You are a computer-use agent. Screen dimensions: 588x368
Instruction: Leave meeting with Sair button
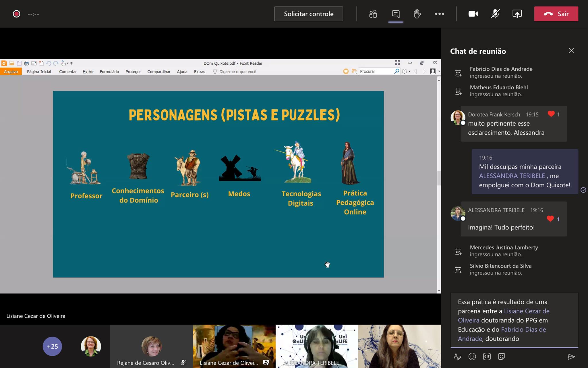click(556, 14)
